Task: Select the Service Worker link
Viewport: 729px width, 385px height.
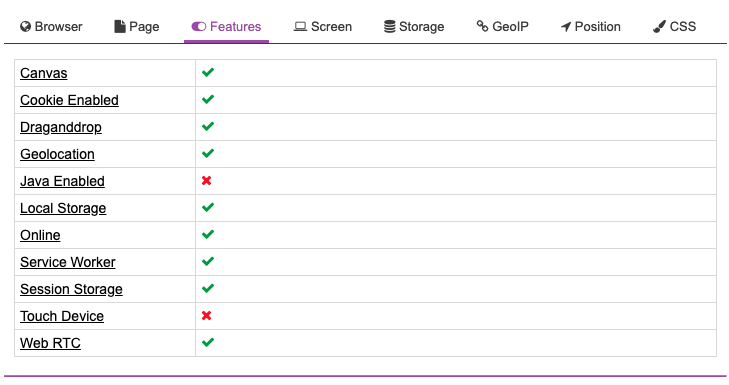Action: (67, 262)
